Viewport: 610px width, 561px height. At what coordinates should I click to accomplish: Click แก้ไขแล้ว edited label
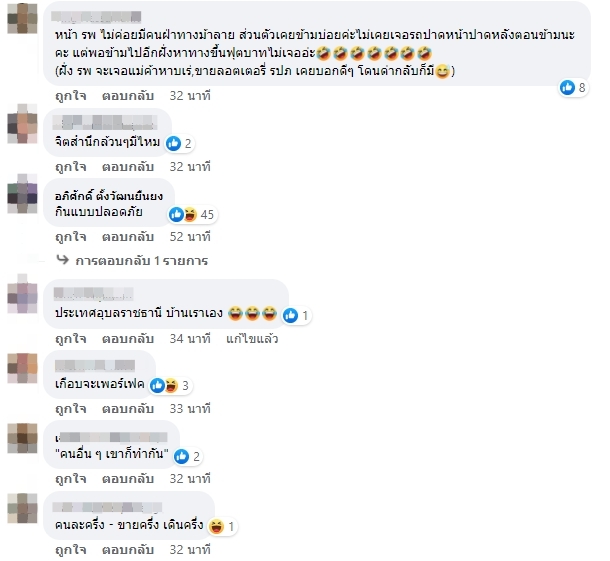[252, 339]
